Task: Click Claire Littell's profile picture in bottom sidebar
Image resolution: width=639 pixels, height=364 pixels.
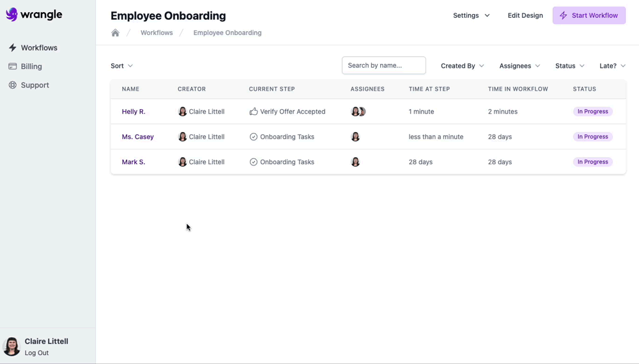Action: pyautogui.click(x=12, y=346)
